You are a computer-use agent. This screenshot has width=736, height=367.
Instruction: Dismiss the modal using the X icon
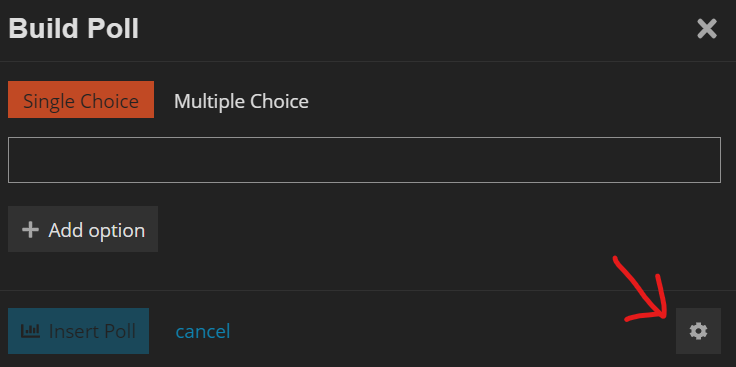point(706,29)
